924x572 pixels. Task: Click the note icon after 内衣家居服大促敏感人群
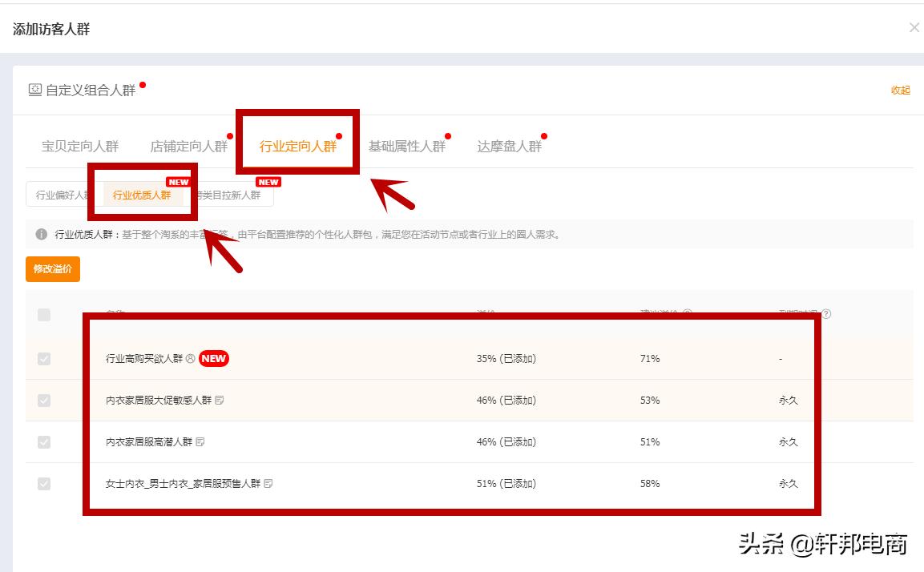(x=220, y=401)
